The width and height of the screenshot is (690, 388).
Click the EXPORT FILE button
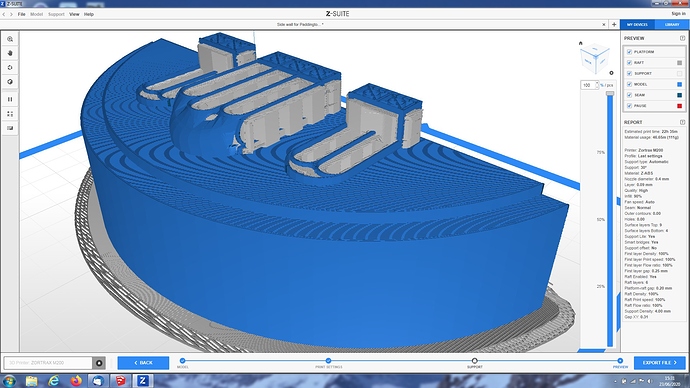660,363
